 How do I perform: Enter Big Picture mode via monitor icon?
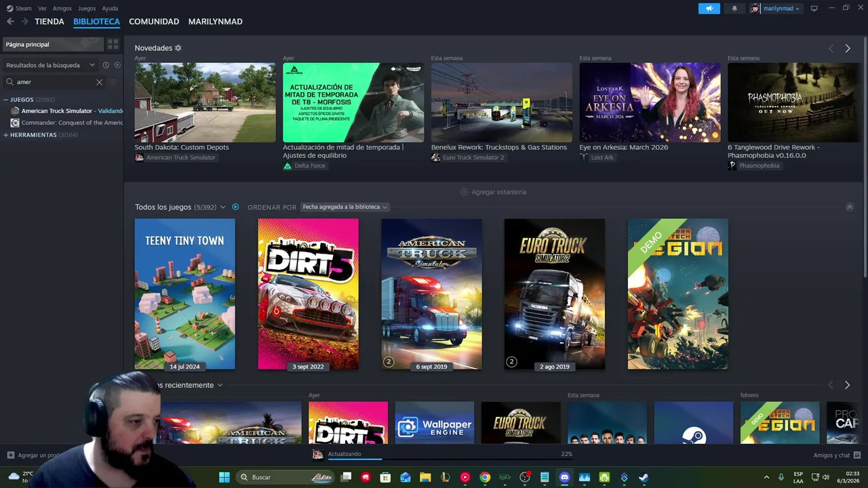pyautogui.click(x=814, y=8)
